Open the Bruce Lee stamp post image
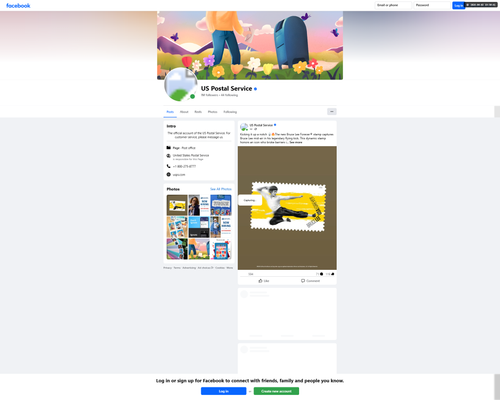This screenshot has width=500, height=400. [x=287, y=208]
